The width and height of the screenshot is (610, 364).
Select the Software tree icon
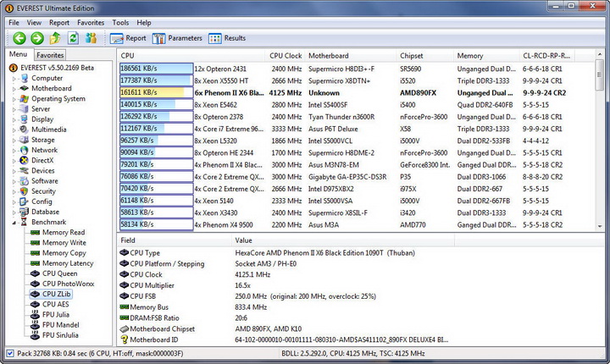(x=24, y=181)
